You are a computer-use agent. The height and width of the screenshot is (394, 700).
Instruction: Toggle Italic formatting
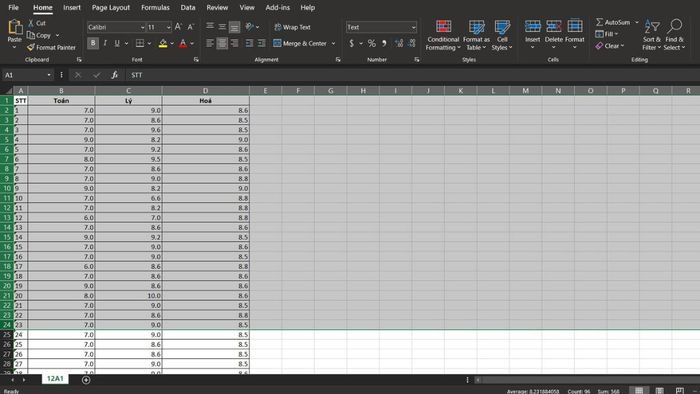click(x=105, y=43)
